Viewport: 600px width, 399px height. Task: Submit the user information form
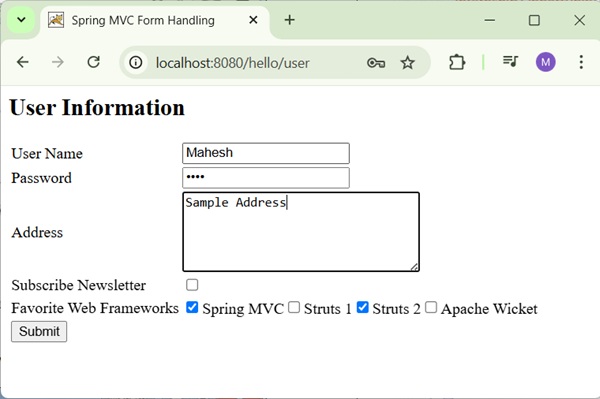click(39, 331)
